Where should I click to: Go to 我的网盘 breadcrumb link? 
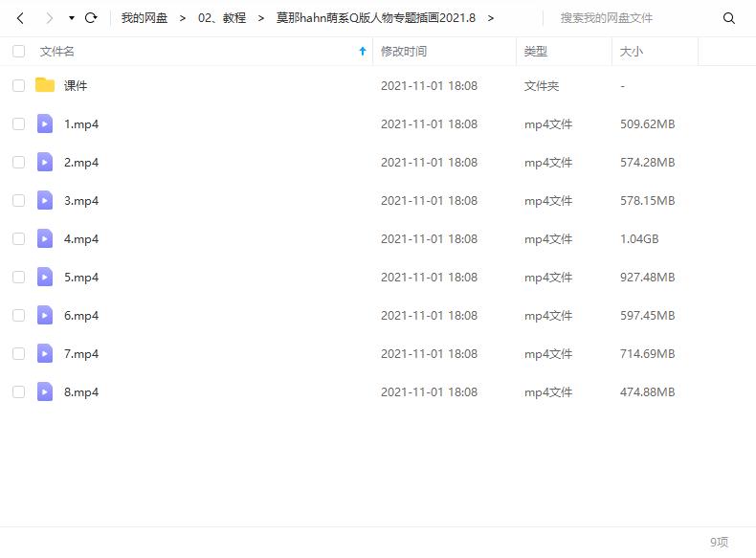click(144, 18)
